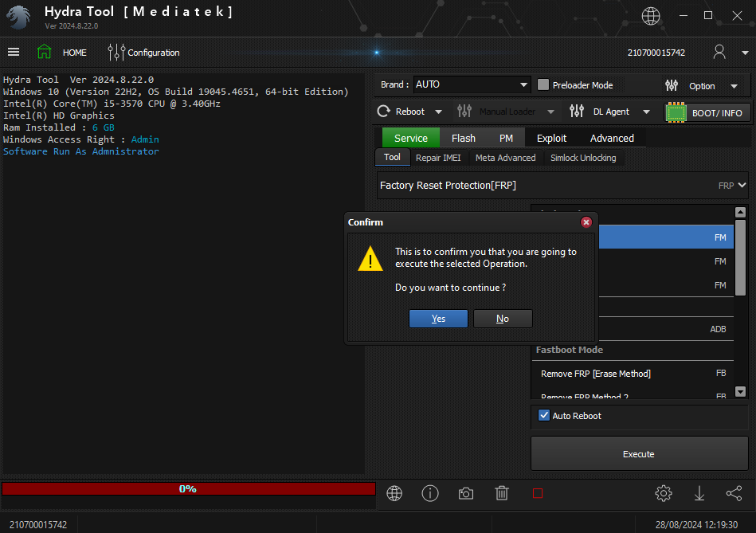Click the BOOT/INFO chip icon
This screenshot has height=533, width=756.
(676, 113)
